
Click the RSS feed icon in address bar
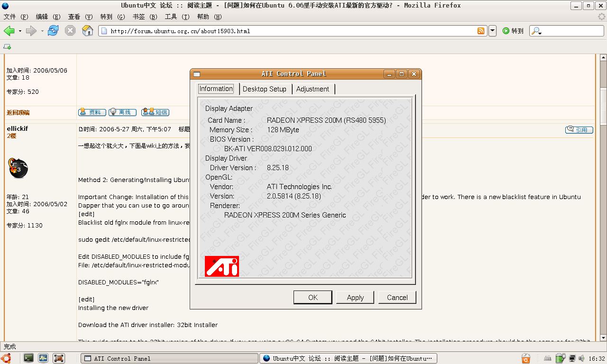[481, 31]
